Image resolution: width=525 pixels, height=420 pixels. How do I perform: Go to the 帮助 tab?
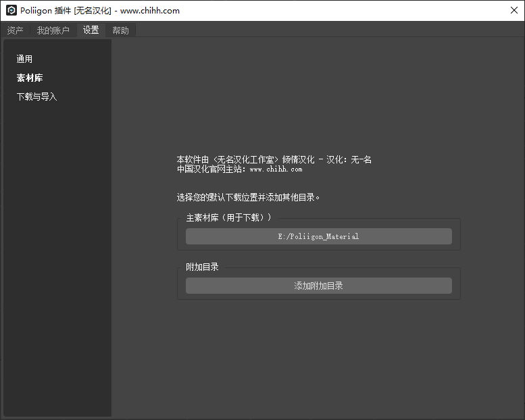[x=120, y=30]
